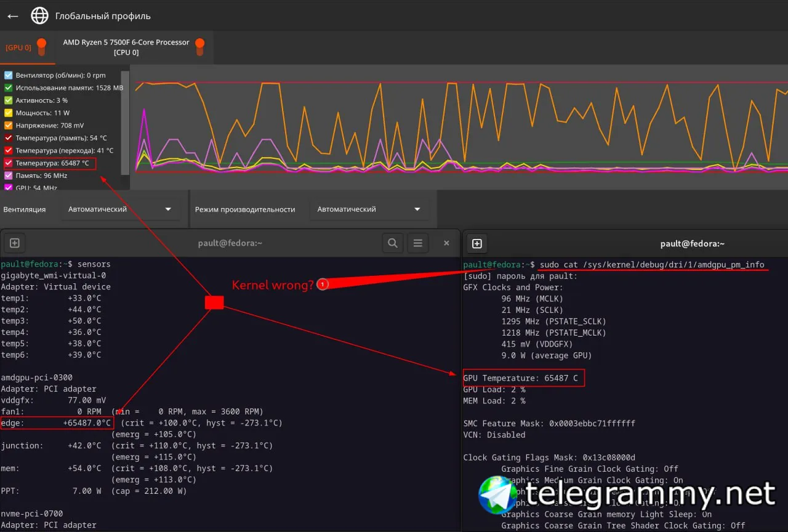Click the temp4 +36.0°C reading
The image size is (788, 532).
coord(51,332)
